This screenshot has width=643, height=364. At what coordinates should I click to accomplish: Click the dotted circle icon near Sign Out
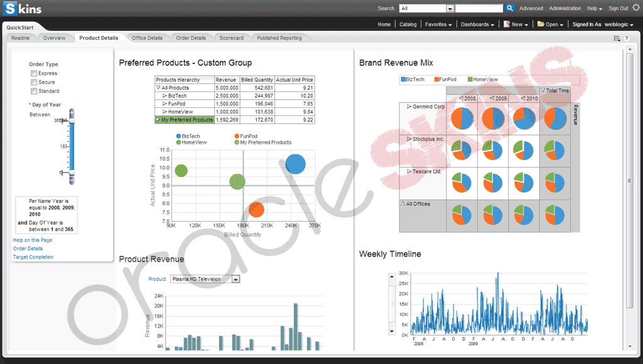[635, 8]
